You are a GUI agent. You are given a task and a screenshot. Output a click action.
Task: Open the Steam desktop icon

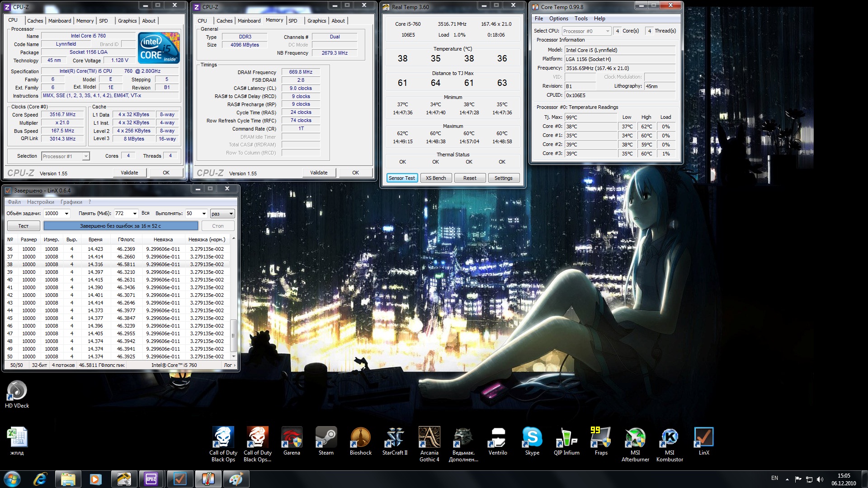point(326,441)
